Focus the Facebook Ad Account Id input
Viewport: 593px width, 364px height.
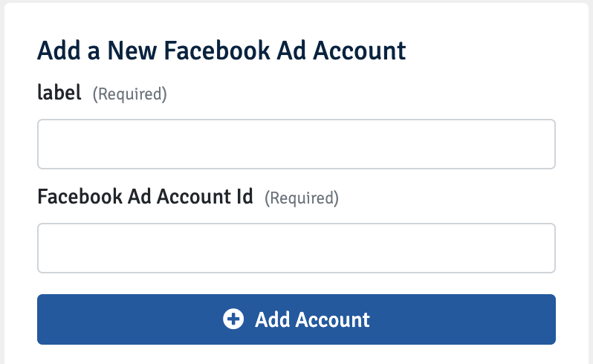296,248
